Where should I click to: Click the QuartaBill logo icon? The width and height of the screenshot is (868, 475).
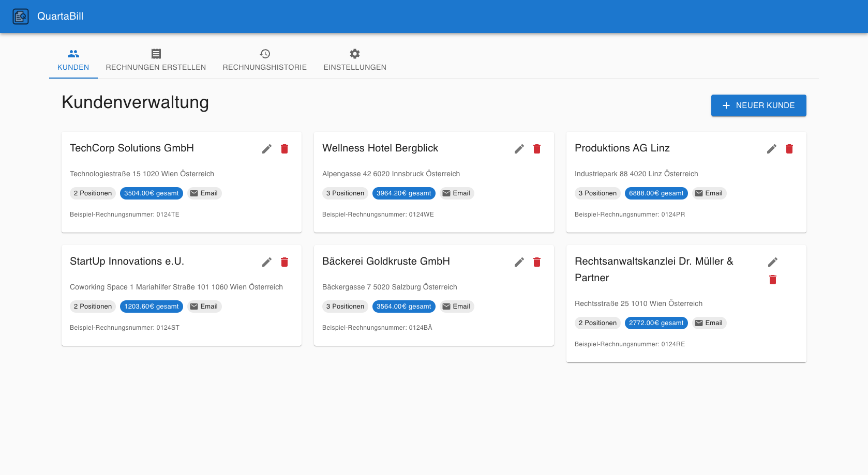coord(21,17)
